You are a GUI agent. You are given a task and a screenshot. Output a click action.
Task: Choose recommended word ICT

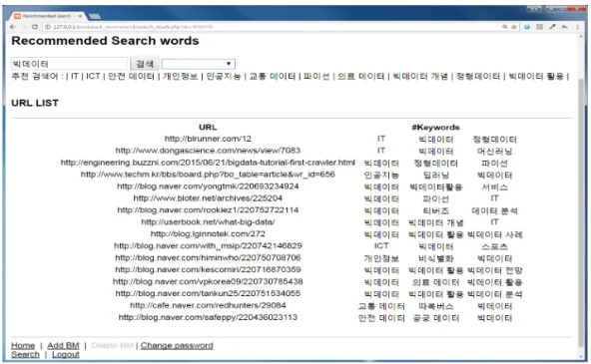point(93,76)
